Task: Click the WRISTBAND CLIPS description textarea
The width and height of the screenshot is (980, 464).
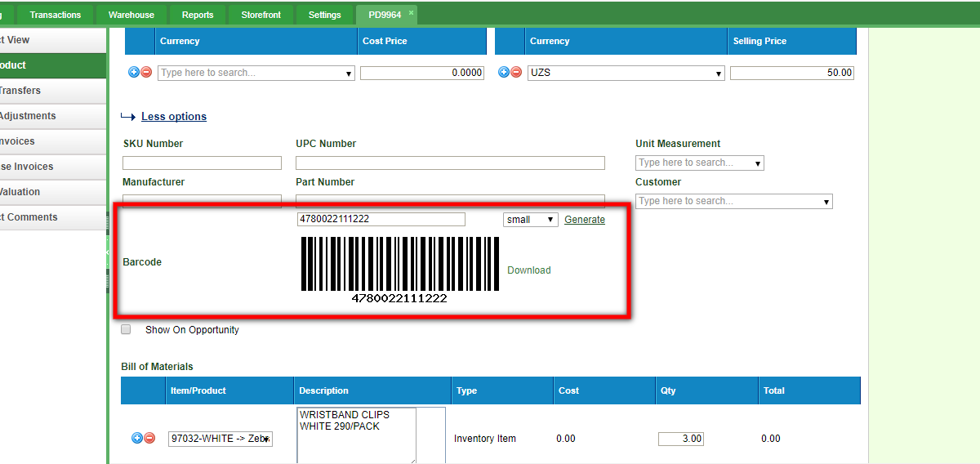Action: coord(356,435)
